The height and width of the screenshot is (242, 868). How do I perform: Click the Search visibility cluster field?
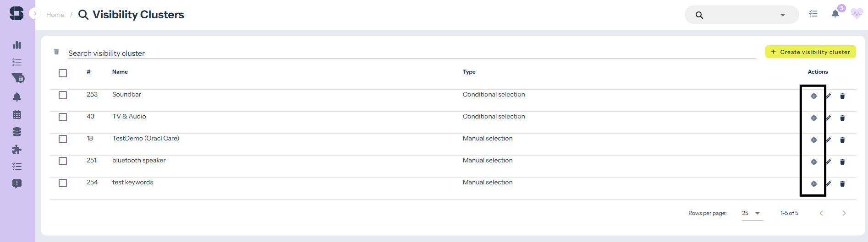pos(412,53)
